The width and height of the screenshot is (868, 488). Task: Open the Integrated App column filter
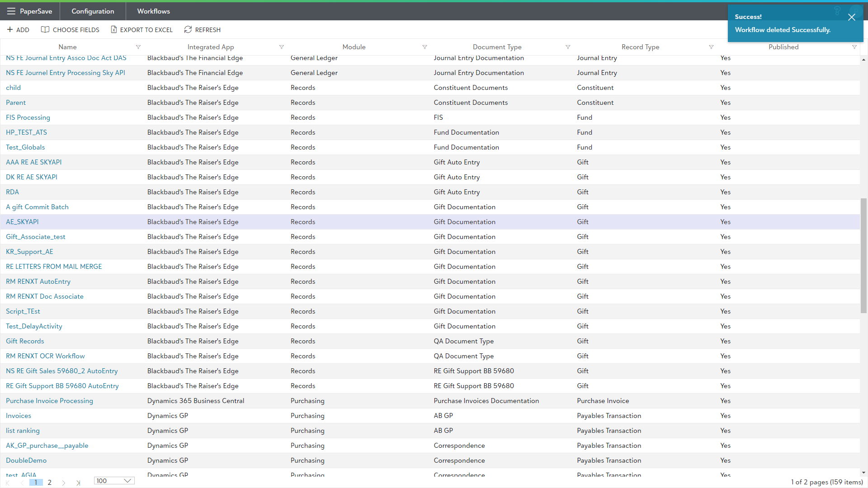point(282,47)
